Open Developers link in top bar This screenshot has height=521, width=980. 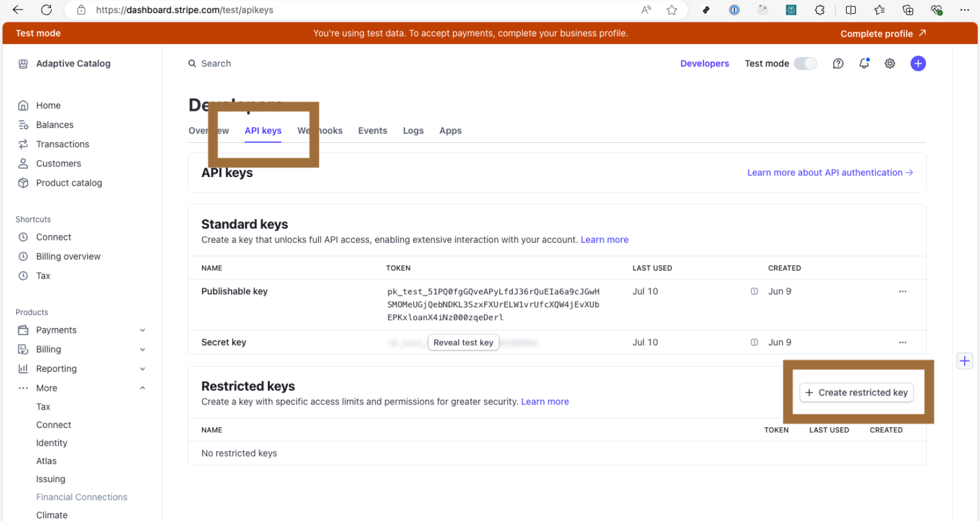click(704, 63)
